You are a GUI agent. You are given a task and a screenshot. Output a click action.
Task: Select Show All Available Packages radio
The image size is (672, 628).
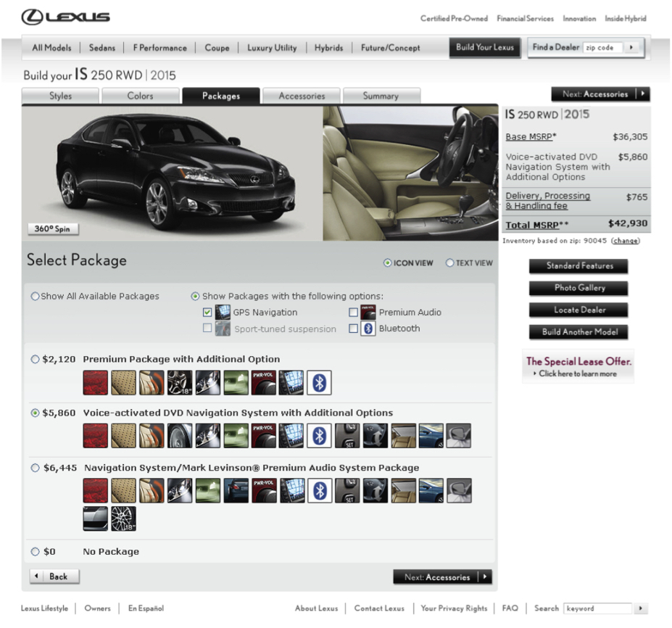[35, 296]
